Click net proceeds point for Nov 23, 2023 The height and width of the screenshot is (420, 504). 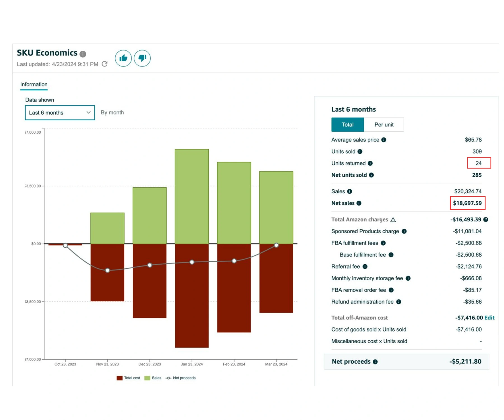pyautogui.click(x=108, y=270)
